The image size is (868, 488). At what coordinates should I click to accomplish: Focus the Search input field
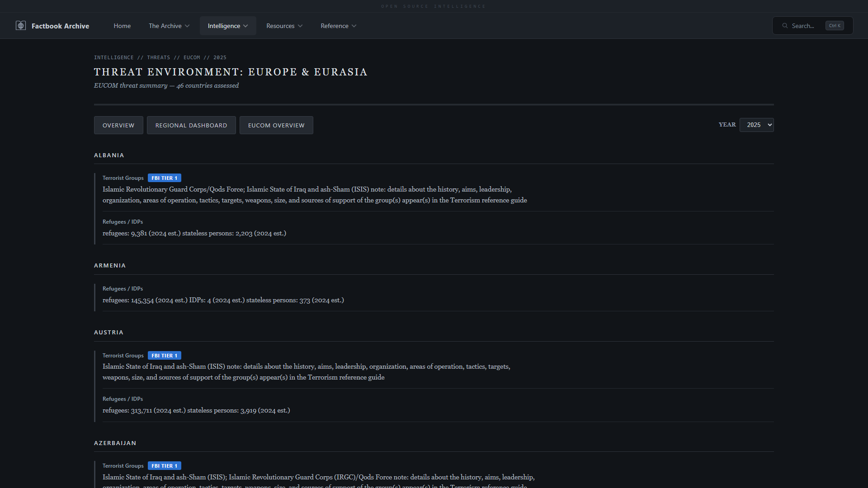pos(805,26)
